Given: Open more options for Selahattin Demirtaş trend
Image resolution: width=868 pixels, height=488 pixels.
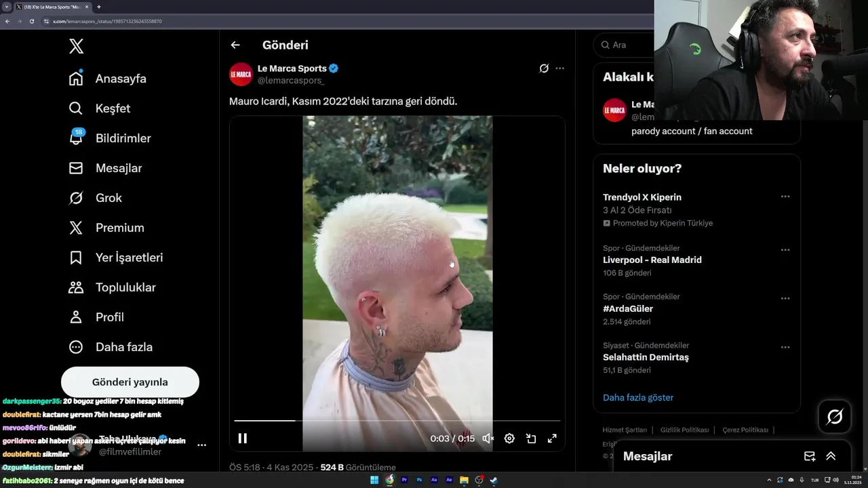Looking at the screenshot, I should 785,347.
